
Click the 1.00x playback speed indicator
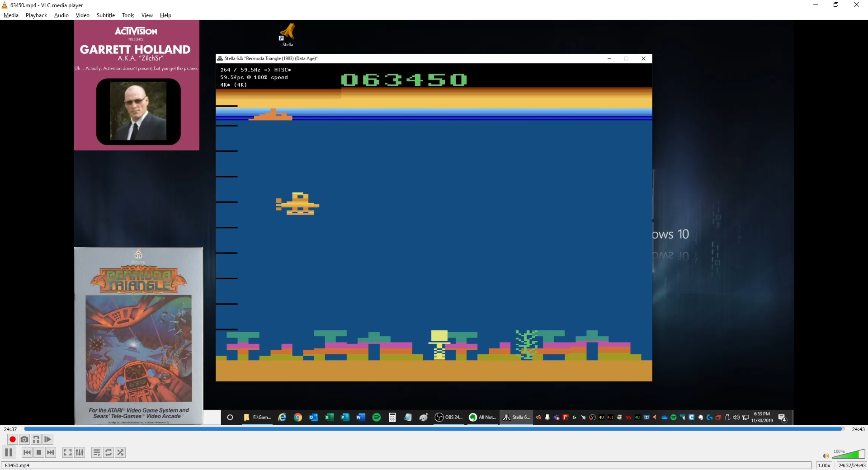coord(824,465)
